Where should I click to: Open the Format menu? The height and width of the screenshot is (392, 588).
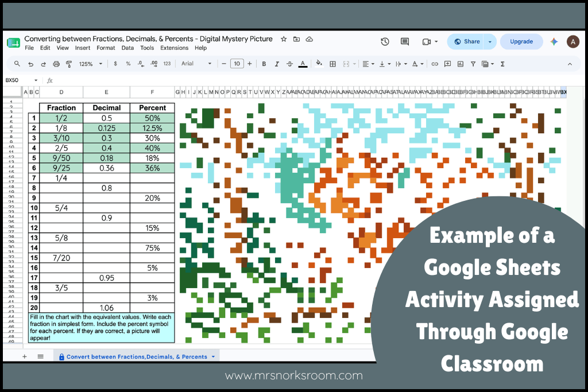(106, 48)
